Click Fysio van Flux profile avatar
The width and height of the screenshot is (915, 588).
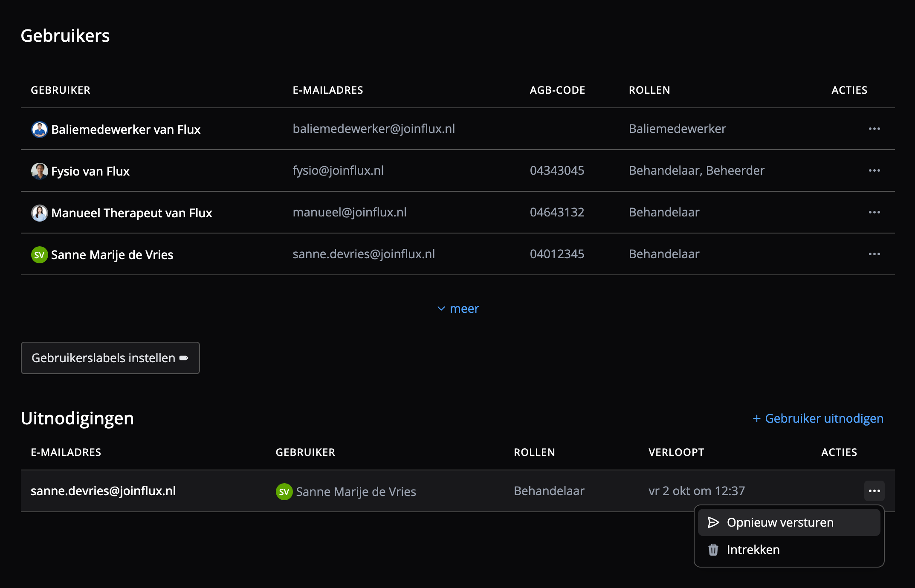click(39, 171)
